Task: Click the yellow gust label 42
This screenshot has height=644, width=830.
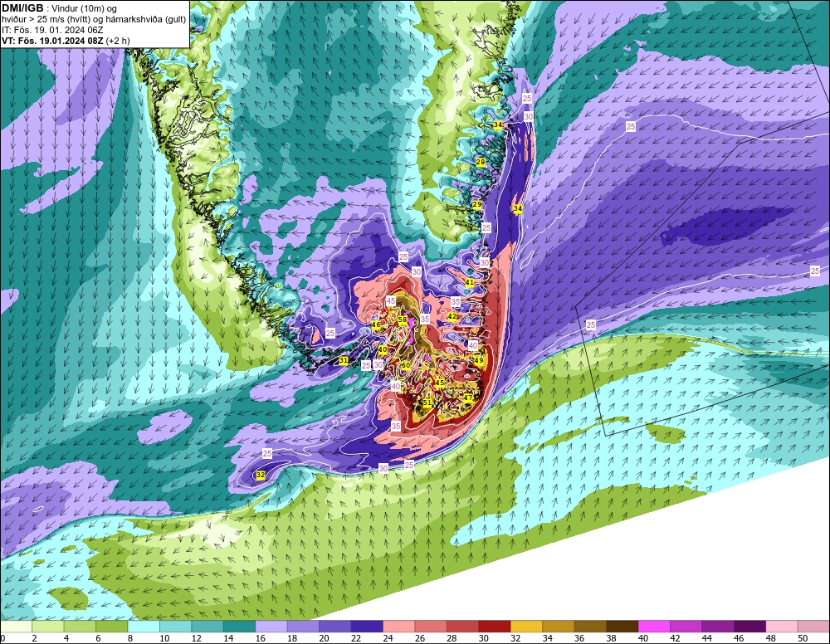Action: pyautogui.click(x=452, y=316)
